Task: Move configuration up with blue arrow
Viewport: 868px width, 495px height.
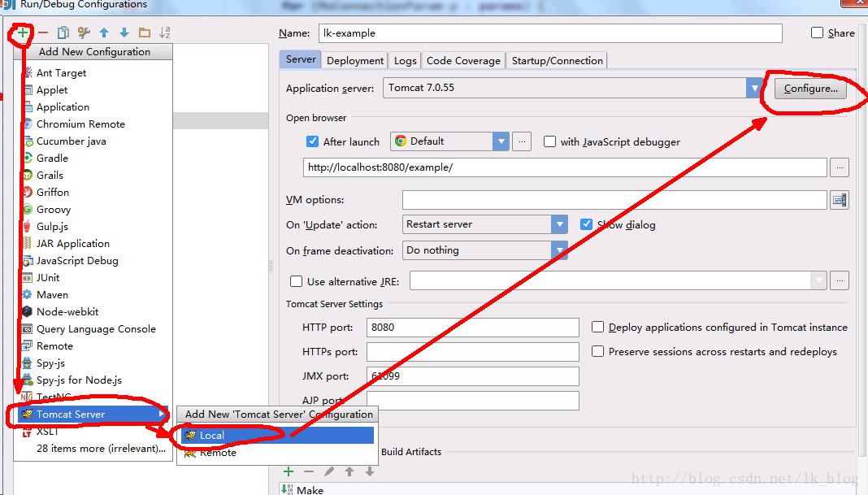Action: pyautogui.click(x=104, y=33)
